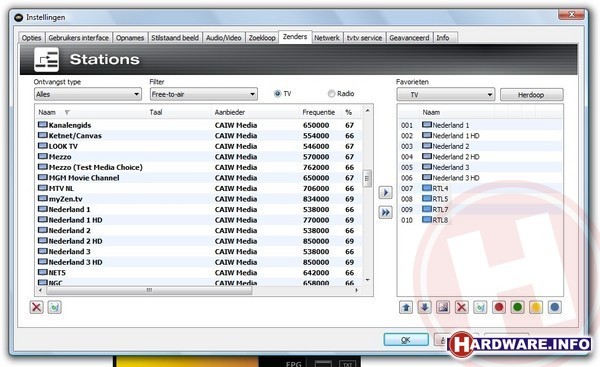This screenshot has height=367, width=600.
Task: Select Nederland 2 HD in station list
Action: 198,241
